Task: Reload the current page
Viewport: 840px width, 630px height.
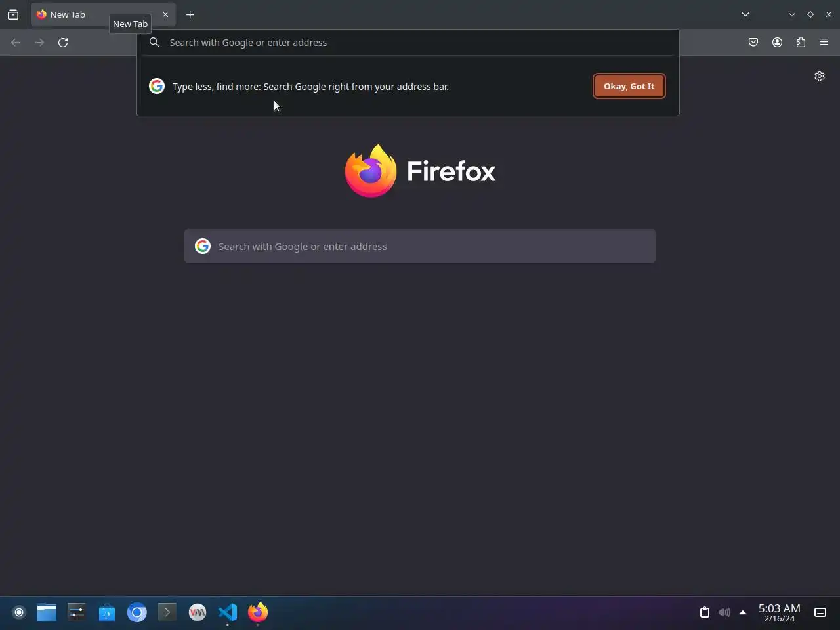Action: click(63, 43)
